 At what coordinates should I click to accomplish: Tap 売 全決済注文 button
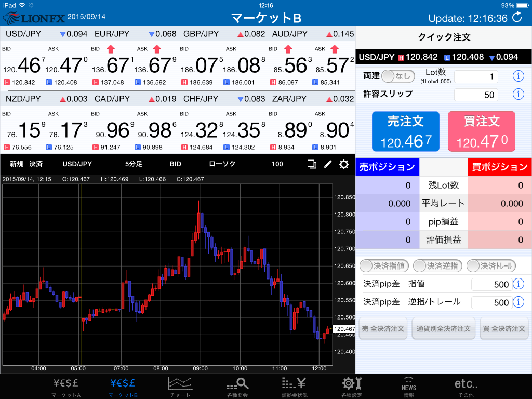tap(383, 328)
